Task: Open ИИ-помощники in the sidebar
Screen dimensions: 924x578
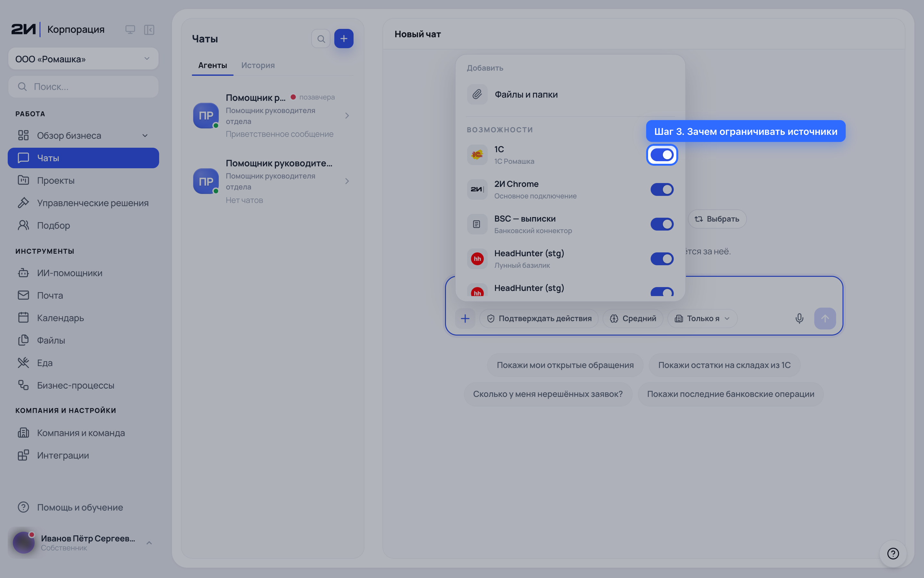Action: [83, 273]
